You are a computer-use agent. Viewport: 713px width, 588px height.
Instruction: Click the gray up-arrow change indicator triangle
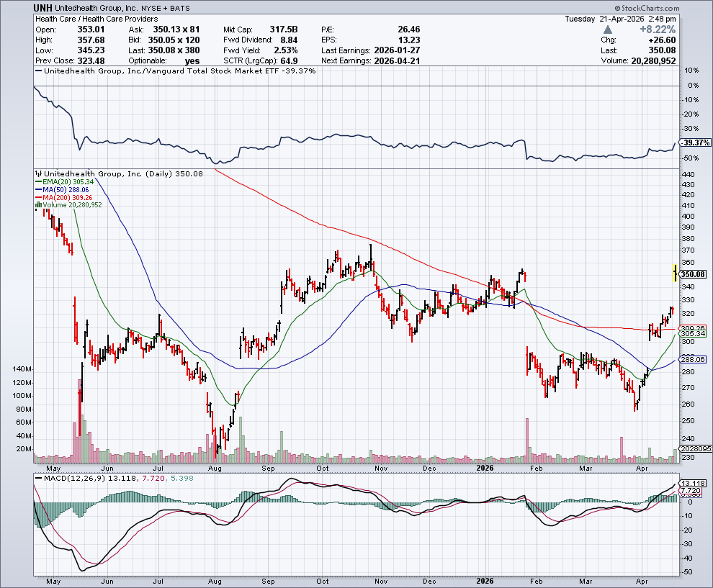[x=608, y=30]
